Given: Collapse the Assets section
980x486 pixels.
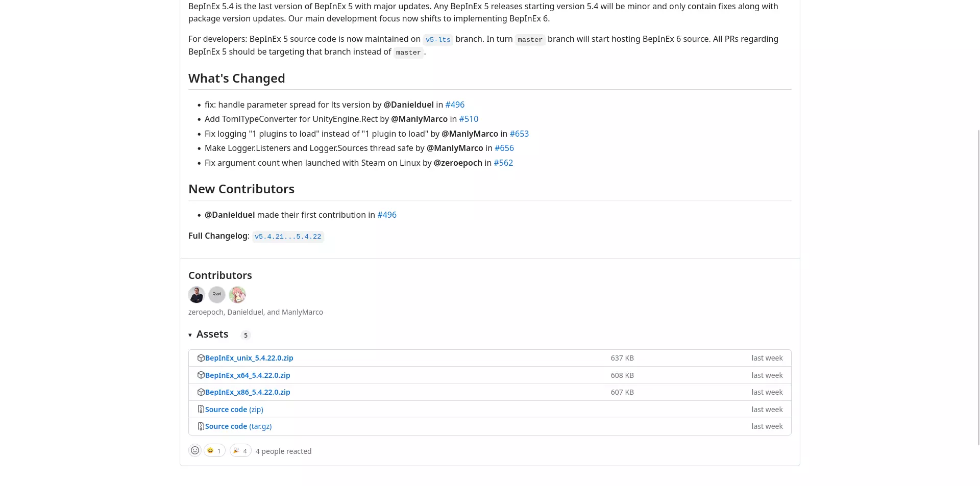Looking at the screenshot, I should point(190,335).
